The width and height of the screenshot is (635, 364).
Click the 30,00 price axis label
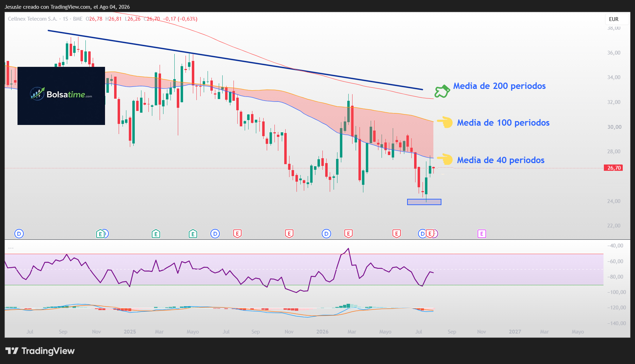tap(614, 127)
